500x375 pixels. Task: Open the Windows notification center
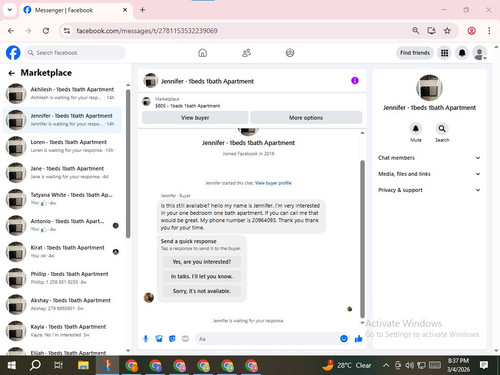[x=484, y=365]
